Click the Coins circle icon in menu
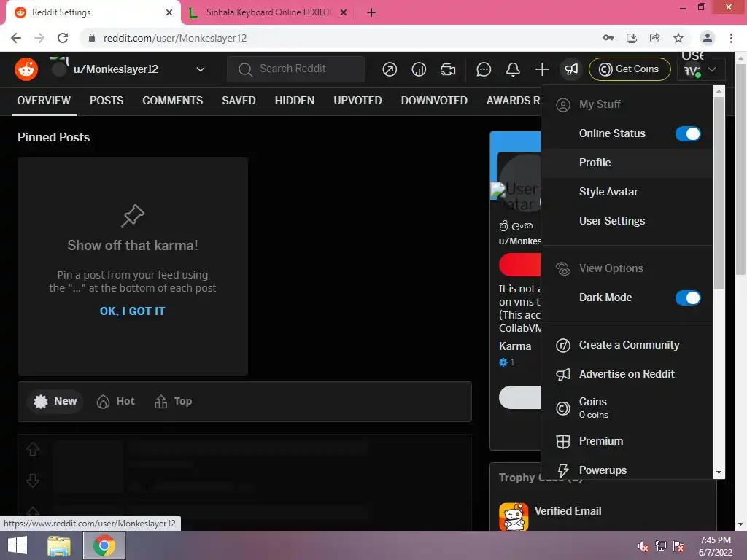Viewport: 747px width, 560px height. 563,408
